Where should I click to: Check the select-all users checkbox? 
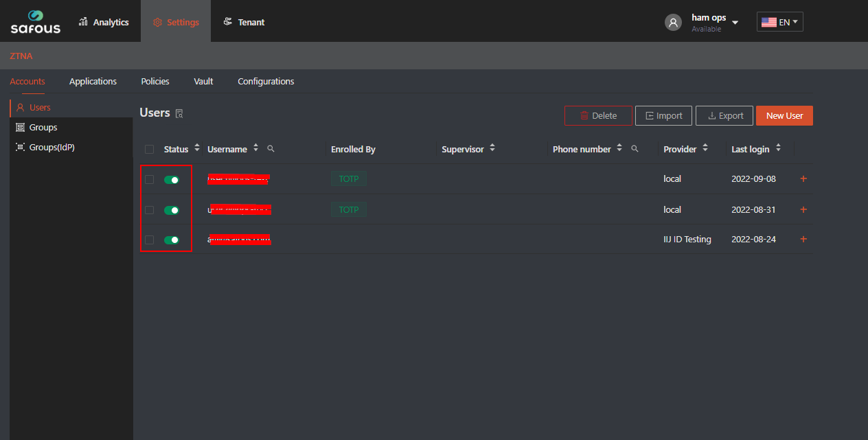pyautogui.click(x=150, y=150)
